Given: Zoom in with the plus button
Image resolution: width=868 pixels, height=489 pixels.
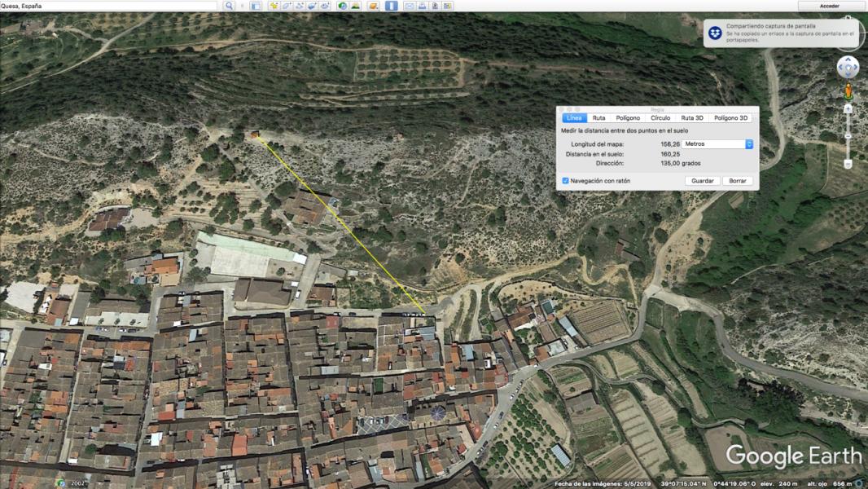Looking at the screenshot, I should click(848, 108).
